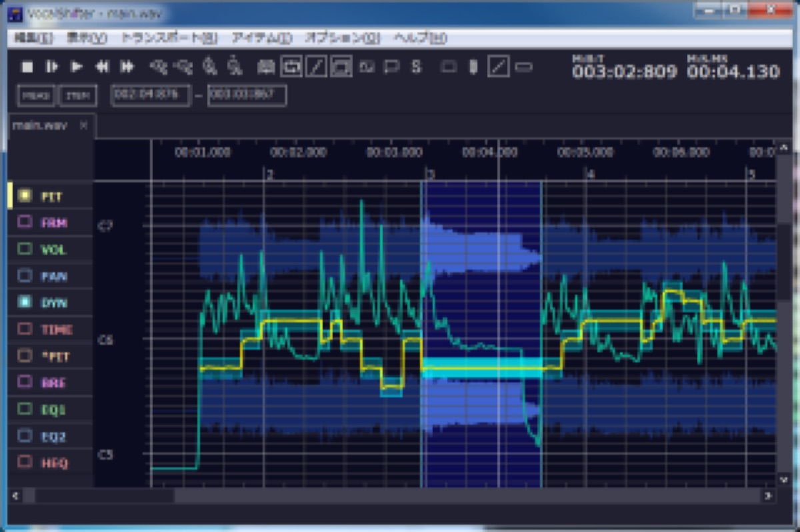Click the 00:04.130 time position display
Viewport: 800px width, 532px height.
734,71
